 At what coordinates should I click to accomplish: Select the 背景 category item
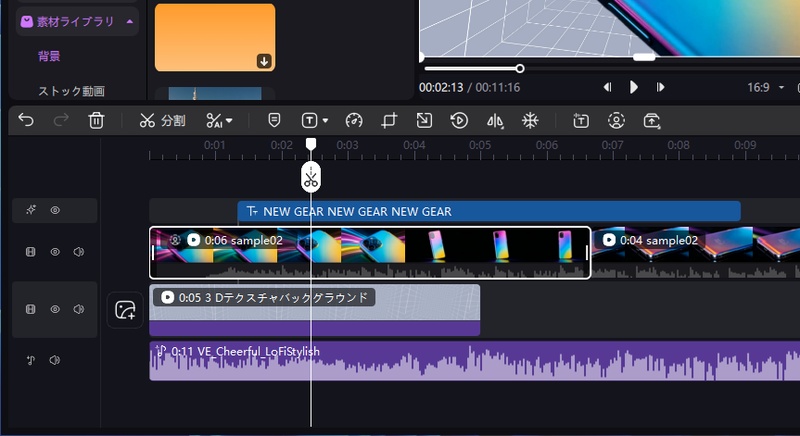(49, 56)
